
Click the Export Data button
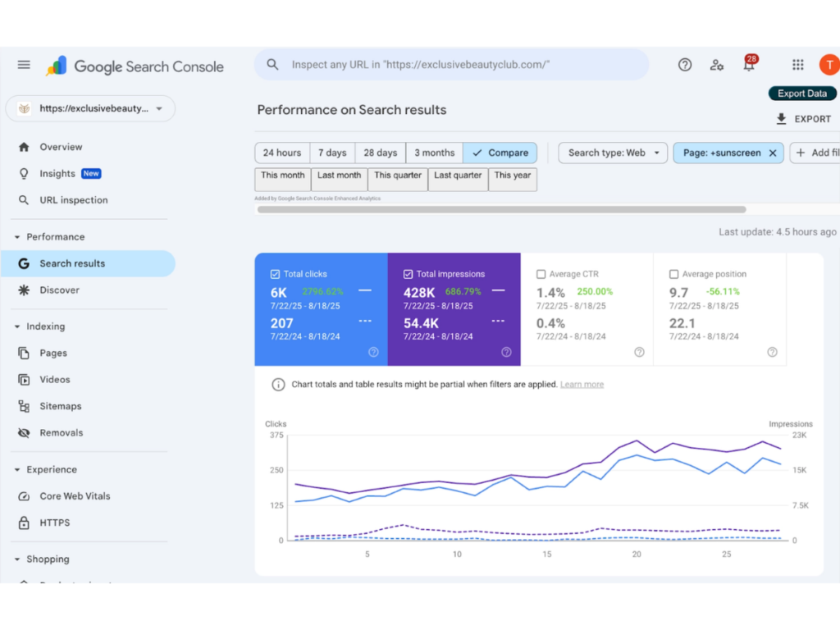(x=802, y=94)
